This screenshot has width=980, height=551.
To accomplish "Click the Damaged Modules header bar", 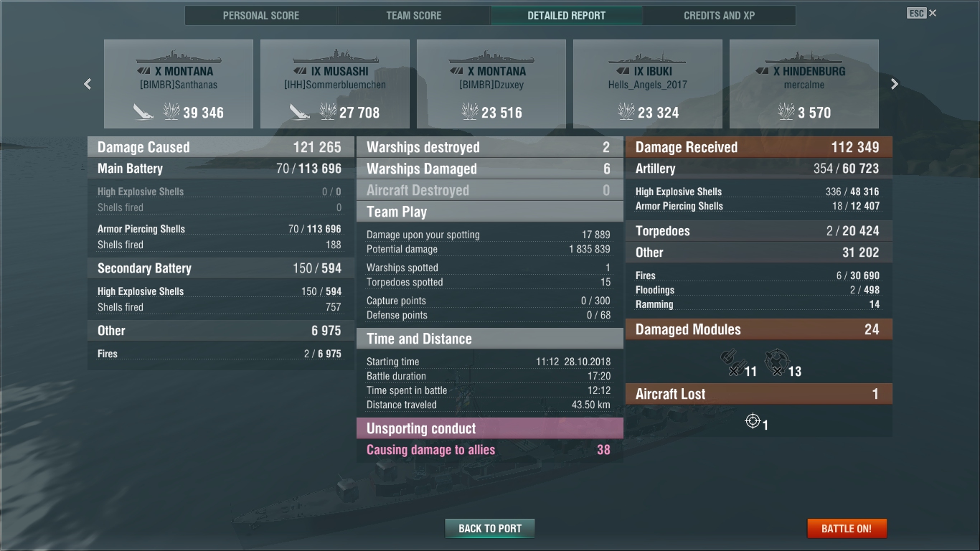I will pyautogui.click(x=759, y=329).
